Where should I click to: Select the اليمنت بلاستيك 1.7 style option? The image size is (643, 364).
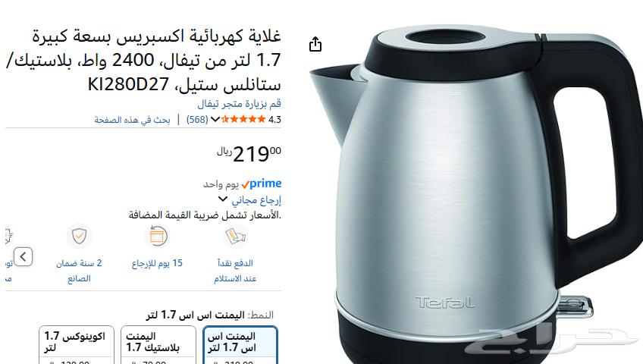click(158, 345)
